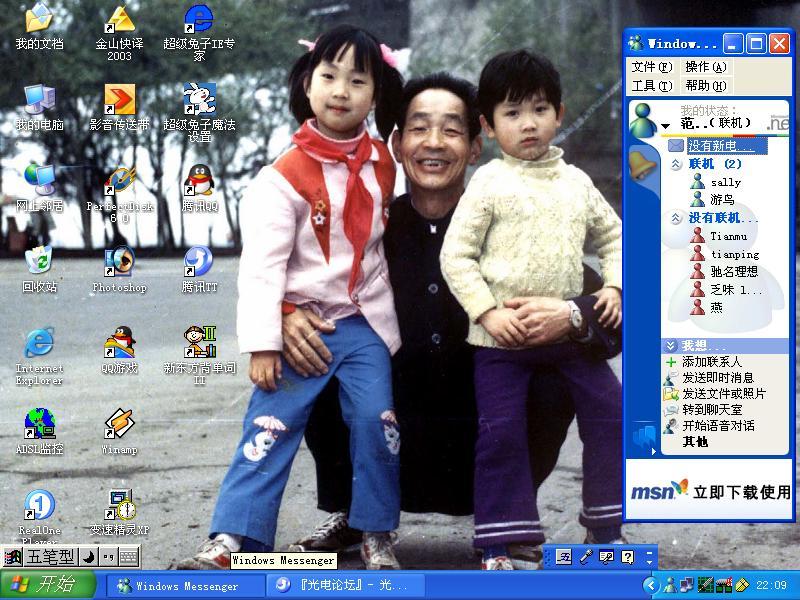Click 发送文件或照片 link
The width and height of the screenshot is (800, 600).
(724, 394)
